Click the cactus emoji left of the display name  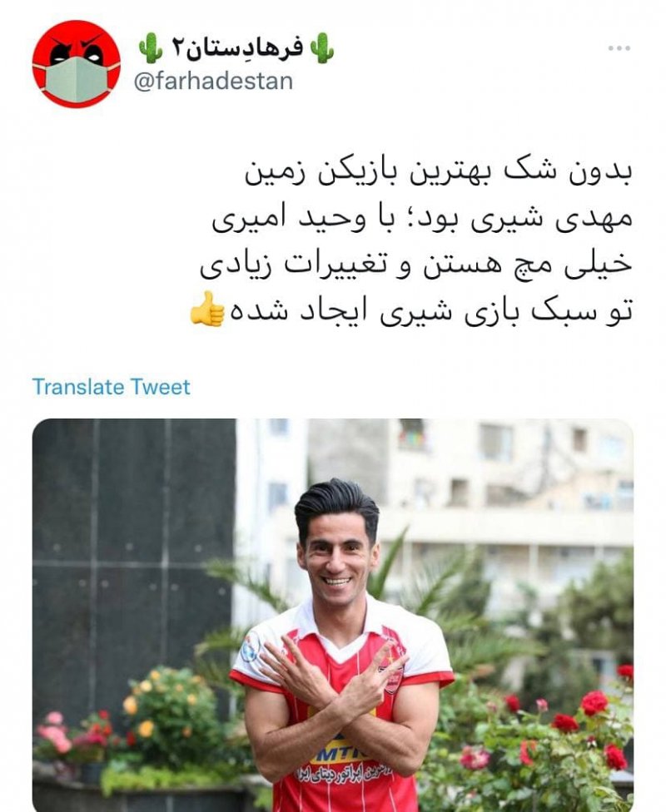click(x=150, y=48)
